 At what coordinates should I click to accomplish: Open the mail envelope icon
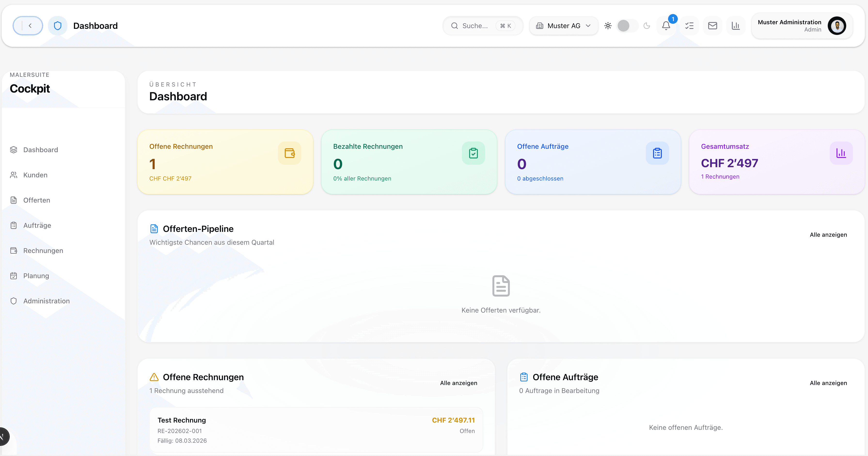click(712, 26)
